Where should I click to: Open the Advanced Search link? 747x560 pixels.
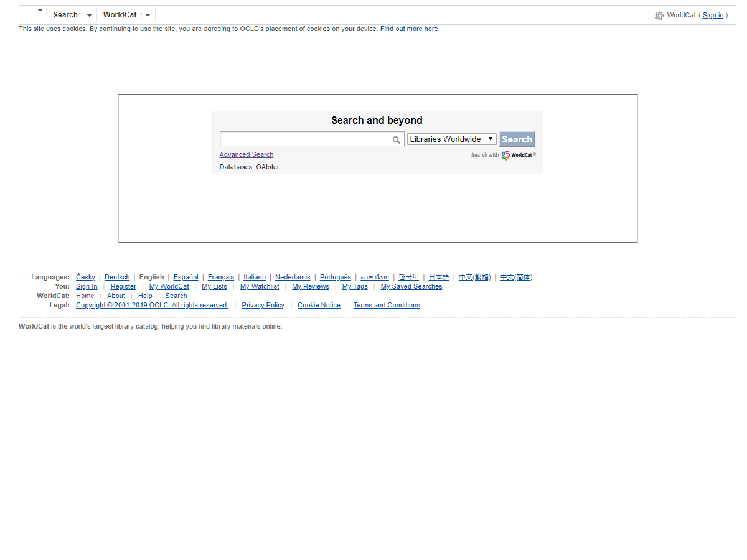[x=246, y=154]
